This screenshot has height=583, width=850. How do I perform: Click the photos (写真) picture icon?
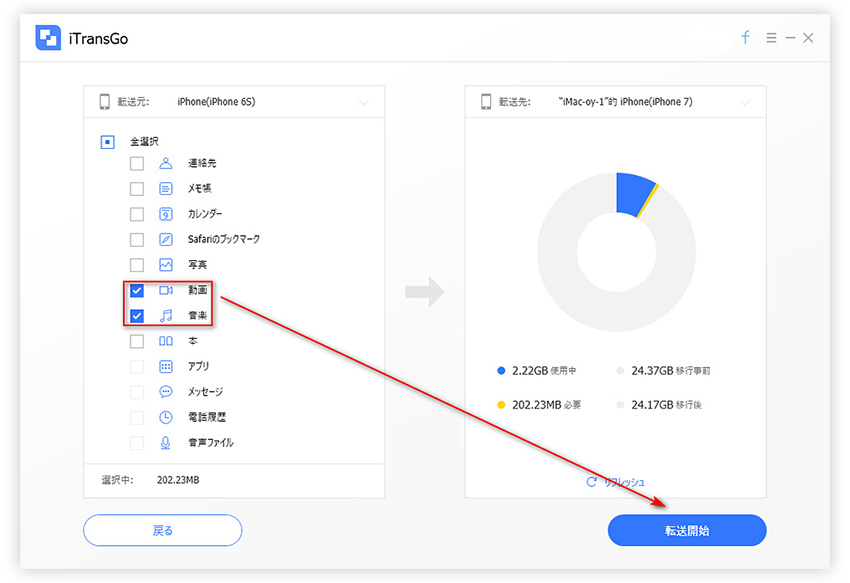(166, 265)
